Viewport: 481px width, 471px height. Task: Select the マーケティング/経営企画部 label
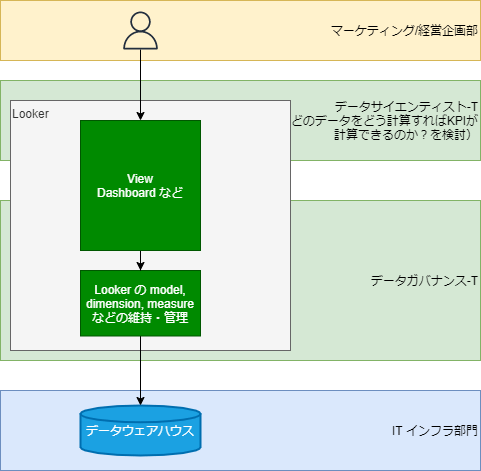click(404, 31)
